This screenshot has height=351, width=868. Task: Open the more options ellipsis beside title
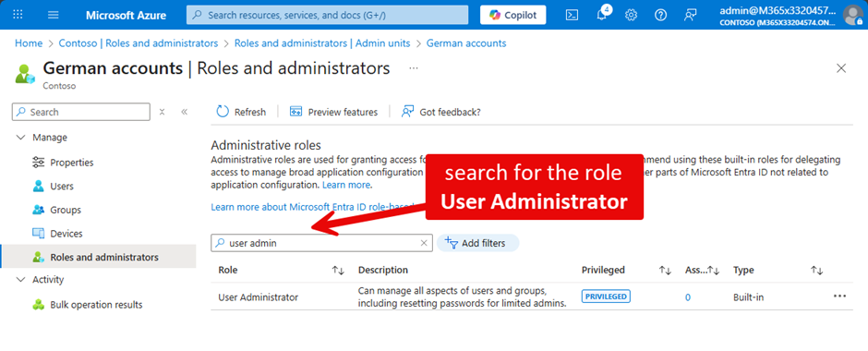414,68
